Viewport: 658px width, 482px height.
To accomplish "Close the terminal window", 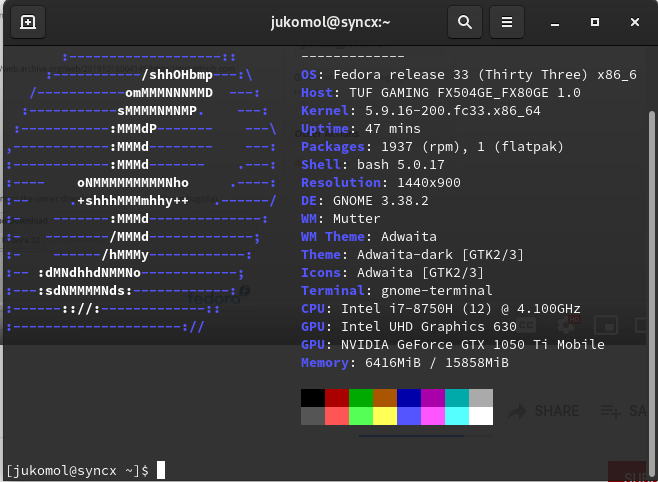I will pos(634,22).
